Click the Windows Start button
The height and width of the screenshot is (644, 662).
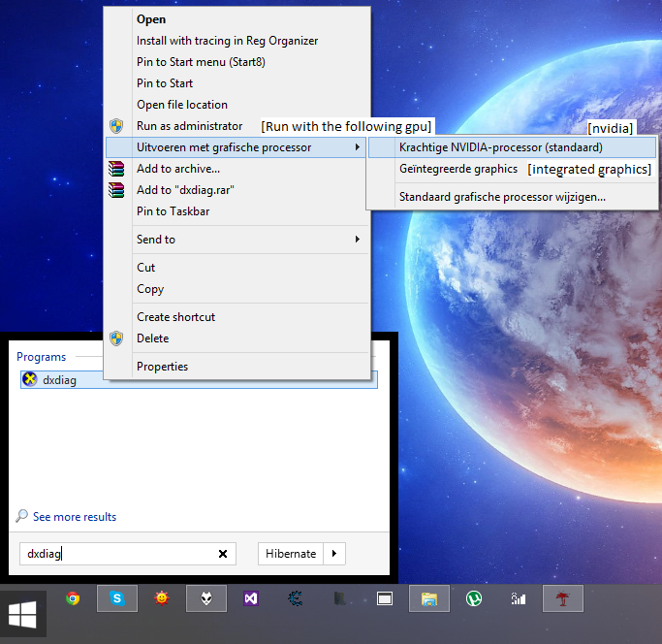[22, 614]
